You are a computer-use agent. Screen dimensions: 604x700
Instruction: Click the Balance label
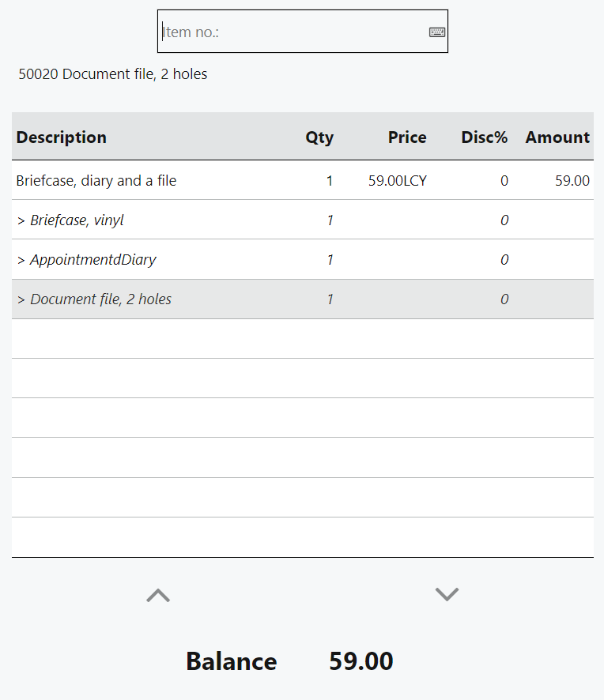[x=232, y=661]
